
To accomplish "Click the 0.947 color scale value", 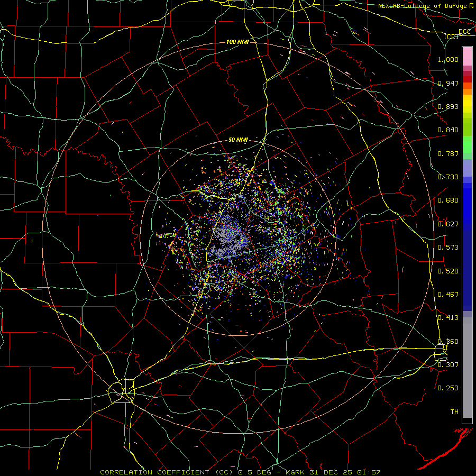I will (x=448, y=83).
